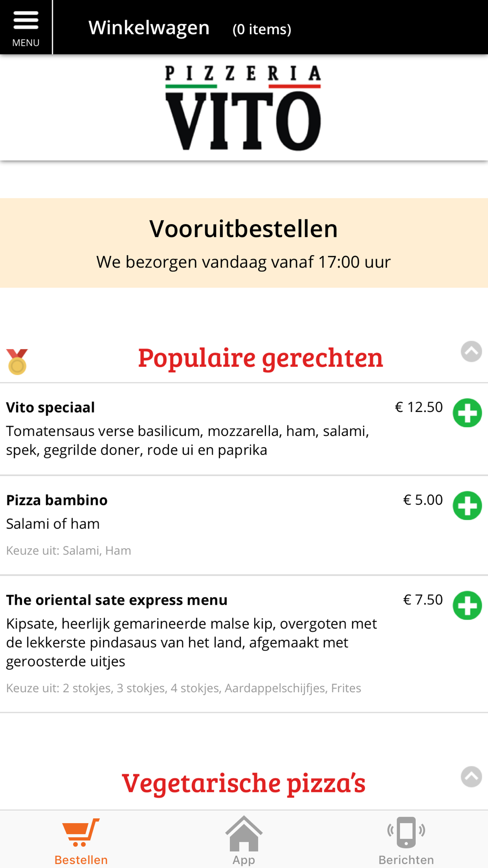Select the Vito speciaal dish title

point(50,407)
